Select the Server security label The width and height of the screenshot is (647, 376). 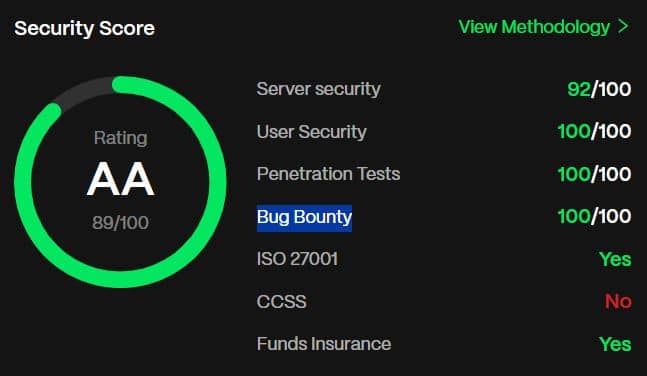click(x=318, y=89)
